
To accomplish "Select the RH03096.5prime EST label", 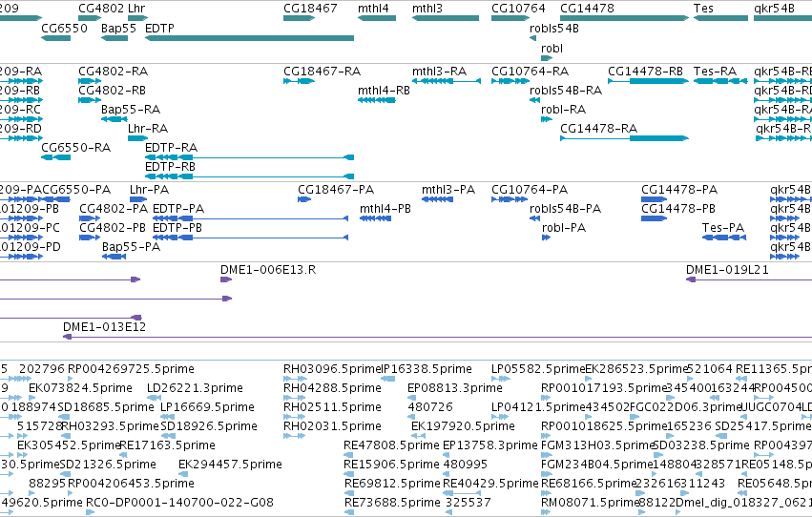I will (x=332, y=369).
